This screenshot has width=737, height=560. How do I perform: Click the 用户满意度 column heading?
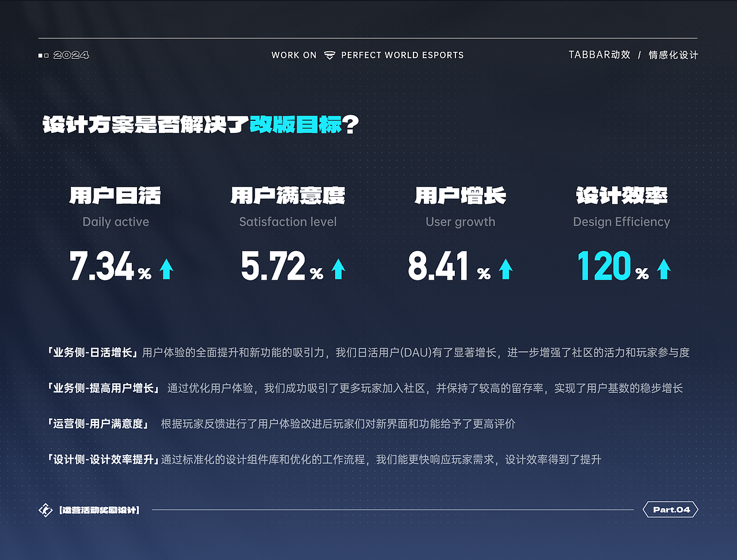pos(288,196)
